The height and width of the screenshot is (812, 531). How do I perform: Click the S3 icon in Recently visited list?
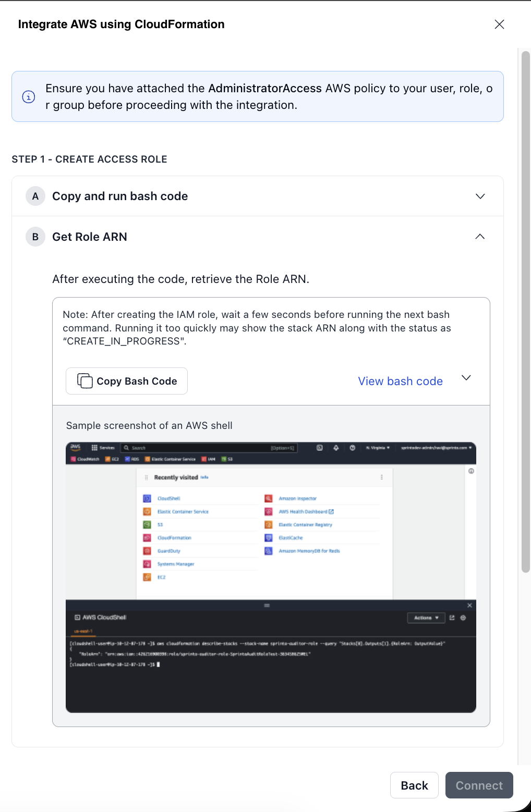(x=147, y=525)
